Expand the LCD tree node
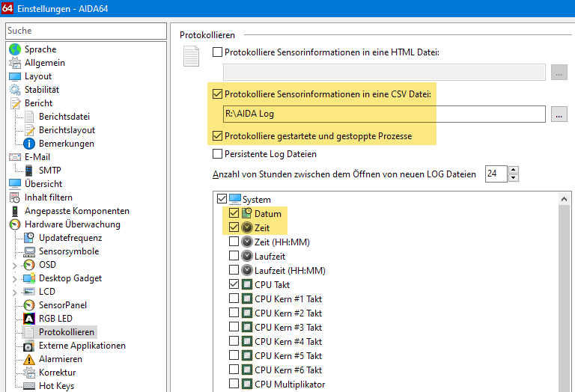Viewport: 575px width, 392px height. click(x=15, y=293)
